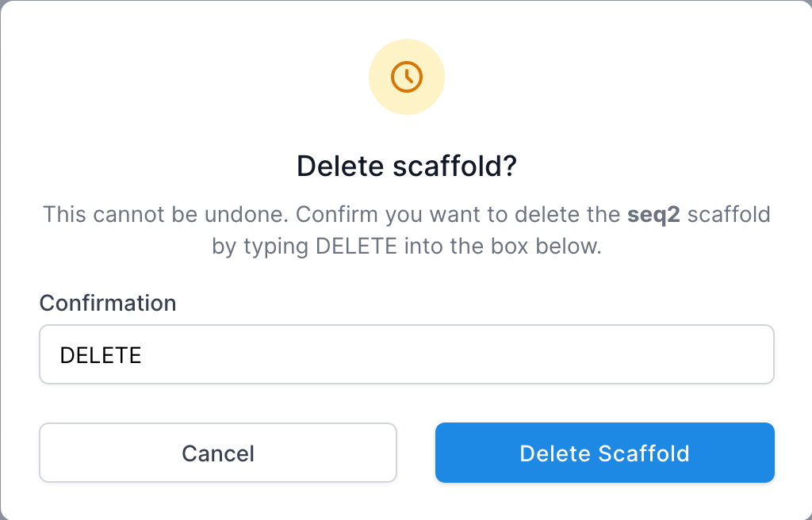Click the word "scaffold" after seq2

pyautogui.click(x=730, y=215)
